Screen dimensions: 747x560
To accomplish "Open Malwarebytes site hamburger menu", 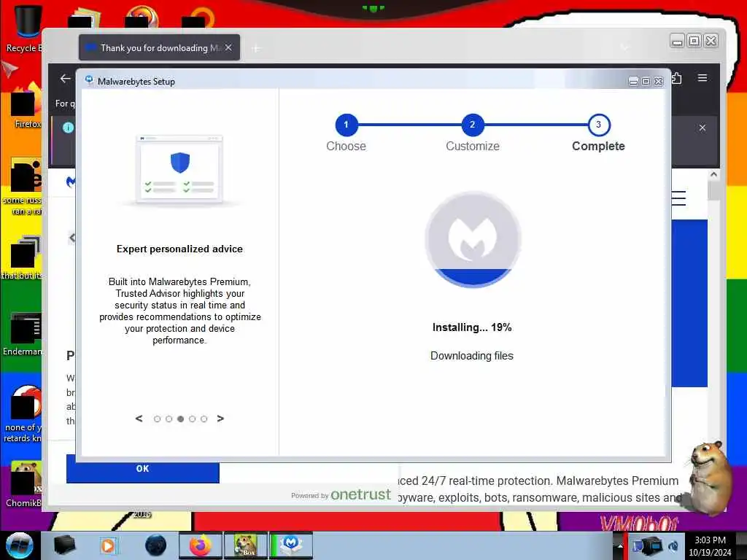I will (x=679, y=198).
